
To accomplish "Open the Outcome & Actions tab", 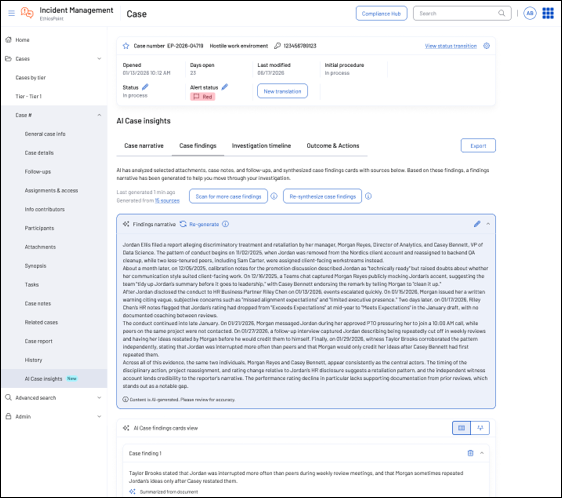I will point(333,146).
